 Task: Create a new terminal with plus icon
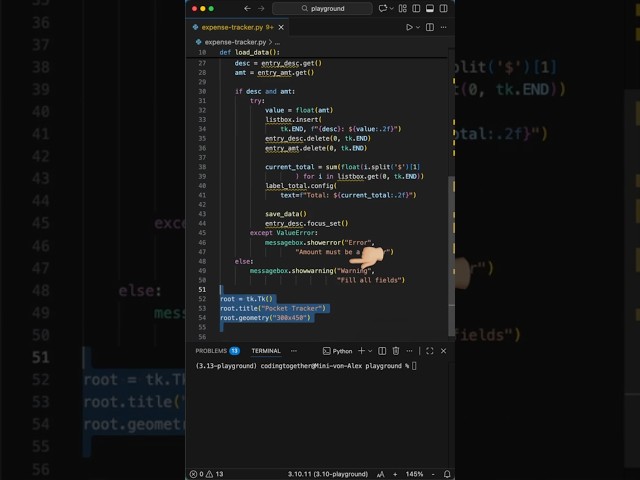click(361, 351)
